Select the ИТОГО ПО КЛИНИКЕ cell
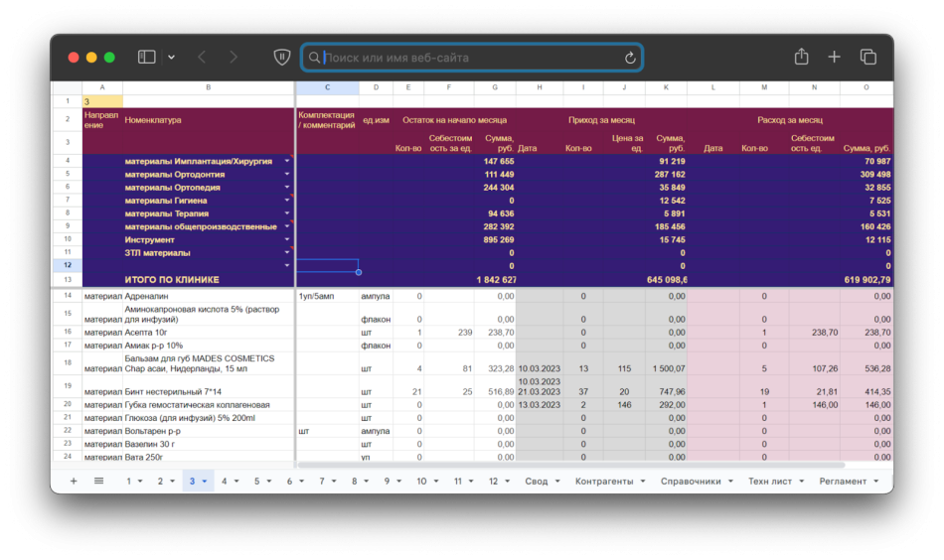 209,280
